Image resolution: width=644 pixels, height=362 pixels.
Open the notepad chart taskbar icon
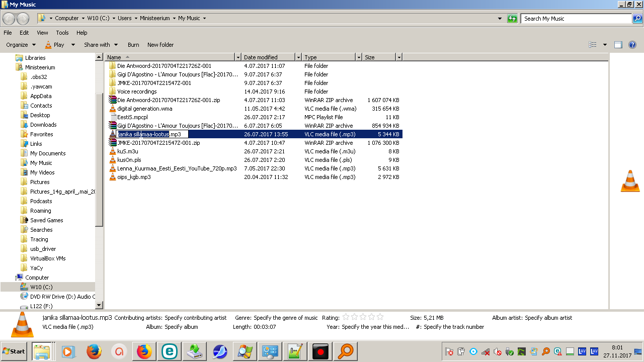coord(295,351)
